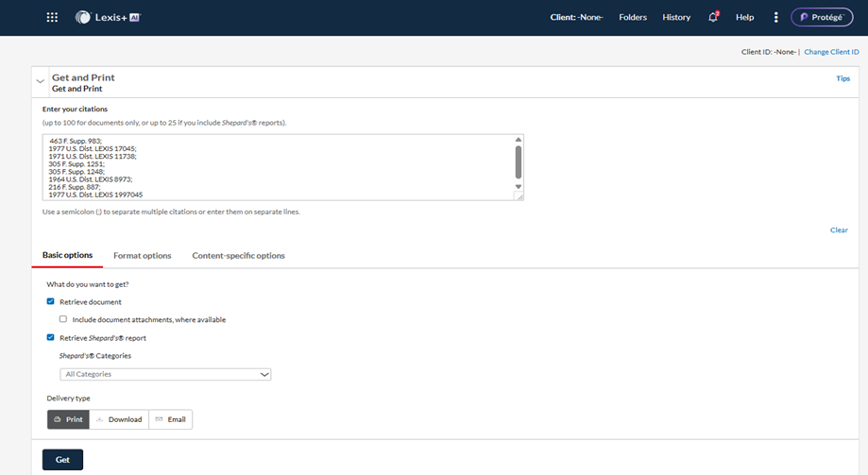Open the notifications bell

(713, 17)
